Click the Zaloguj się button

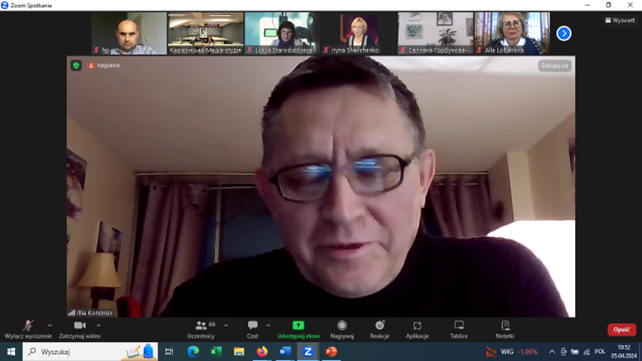554,65
